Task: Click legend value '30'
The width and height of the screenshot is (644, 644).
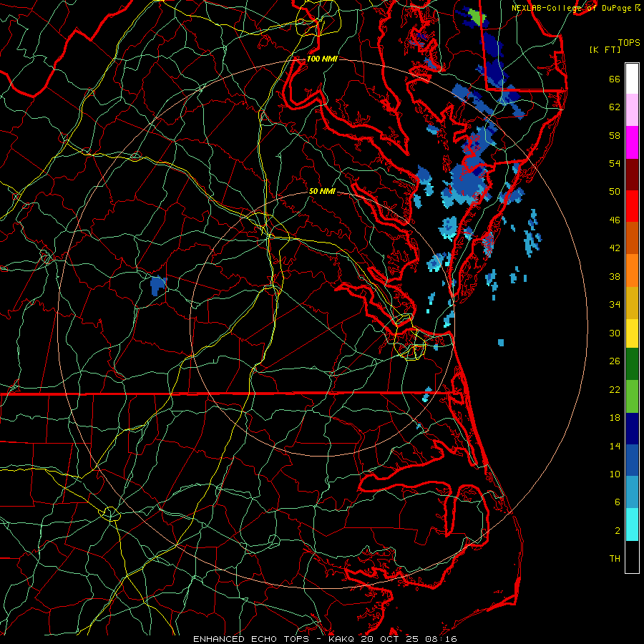Action: click(x=615, y=333)
